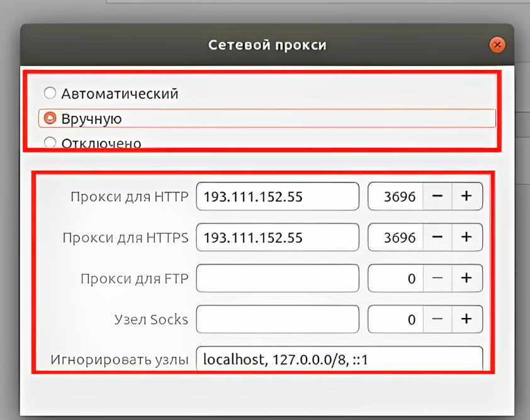
Task: Click the Прокси для HTTPS address field
Action: coord(278,237)
